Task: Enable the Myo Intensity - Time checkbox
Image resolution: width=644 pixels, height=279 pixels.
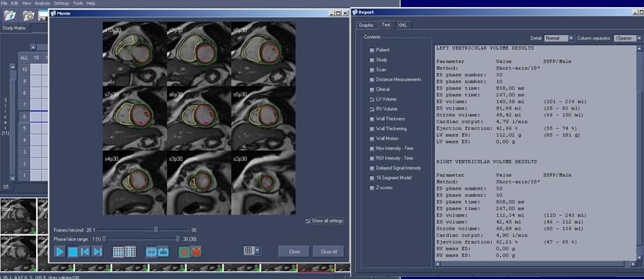Action: tap(372, 148)
